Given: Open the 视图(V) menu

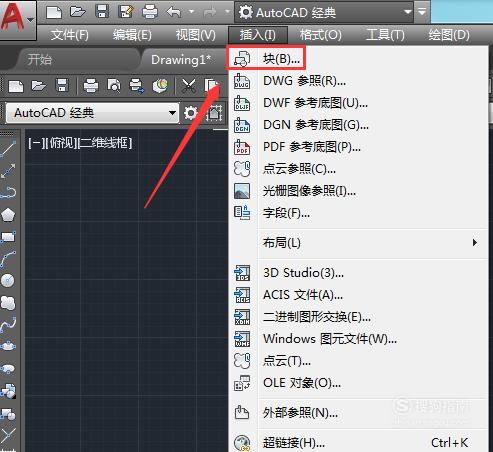Looking at the screenshot, I should 196,35.
